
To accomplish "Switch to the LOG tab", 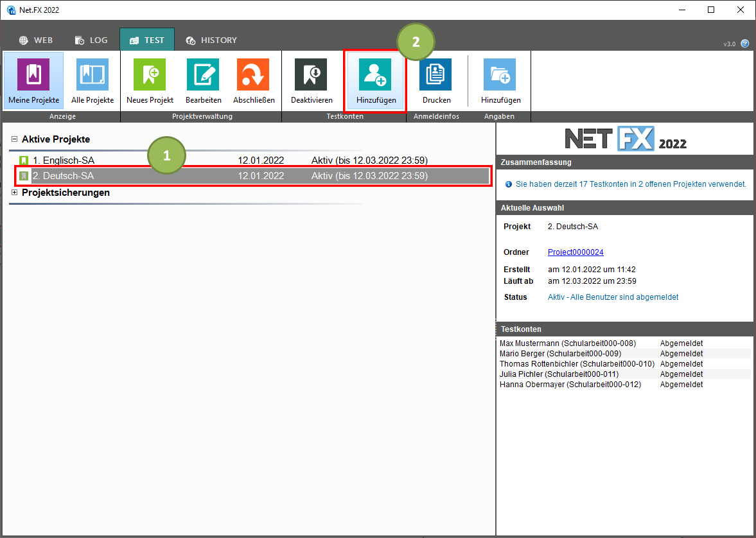I will point(92,40).
